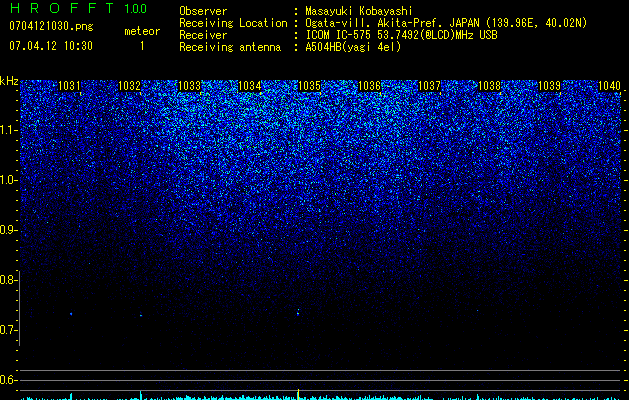Image resolution: width=629 pixels, height=400 pixels.
Task: Click the meteor echo dot below 1031
Action: 71,314
